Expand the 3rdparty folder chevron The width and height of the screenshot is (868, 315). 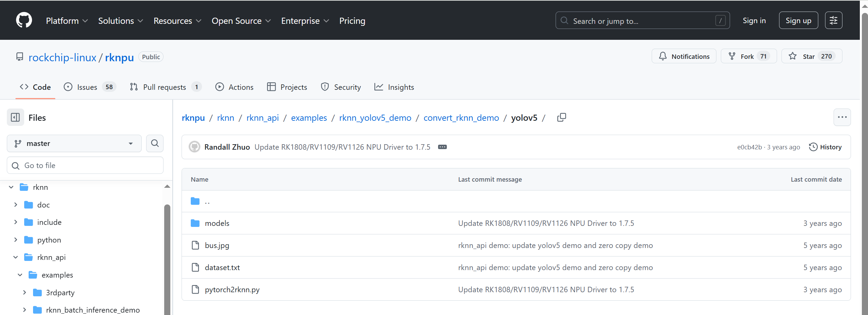pyautogui.click(x=25, y=293)
